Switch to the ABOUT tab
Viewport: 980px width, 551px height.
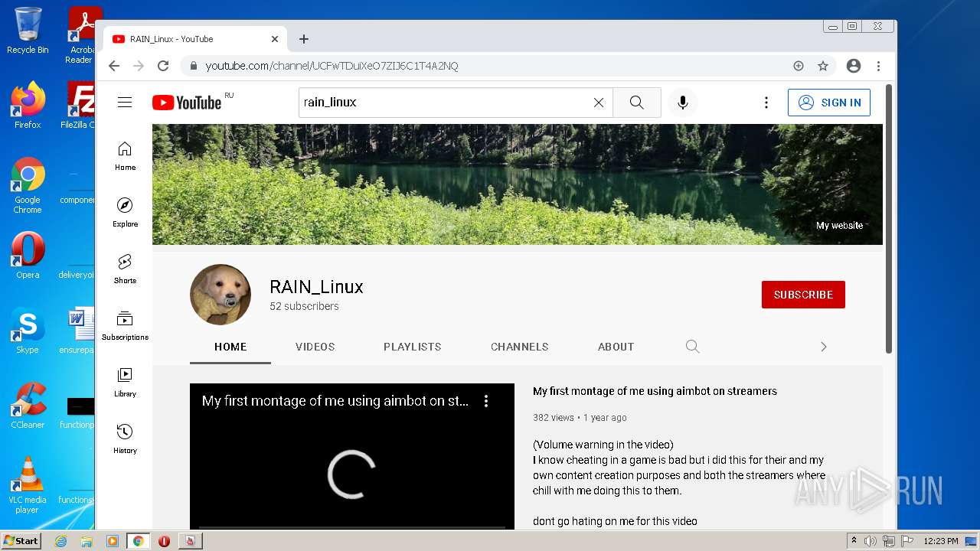[x=616, y=347]
